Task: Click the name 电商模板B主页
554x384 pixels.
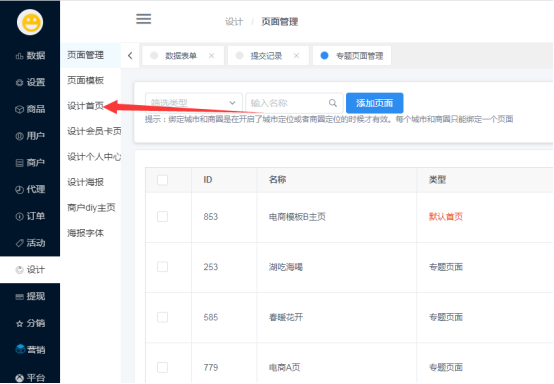Action: (297, 217)
